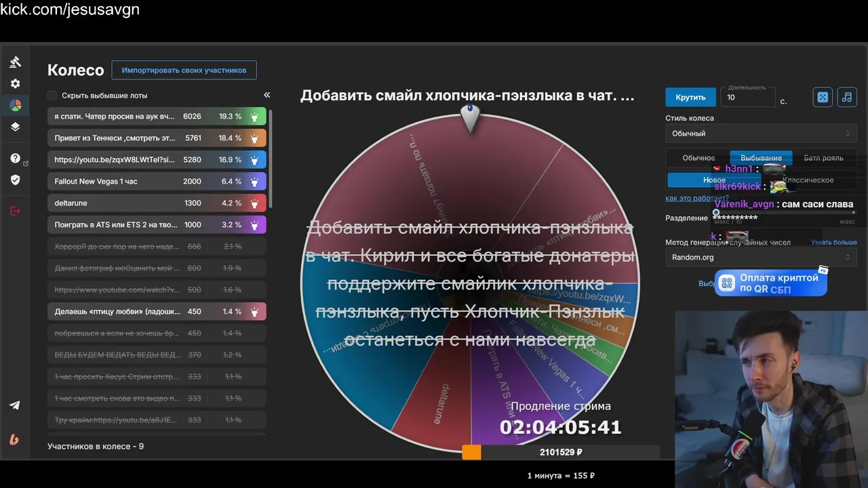This screenshot has height=488, width=868.
Task: Click the red logout sidebar icon
Action: pos(15,211)
